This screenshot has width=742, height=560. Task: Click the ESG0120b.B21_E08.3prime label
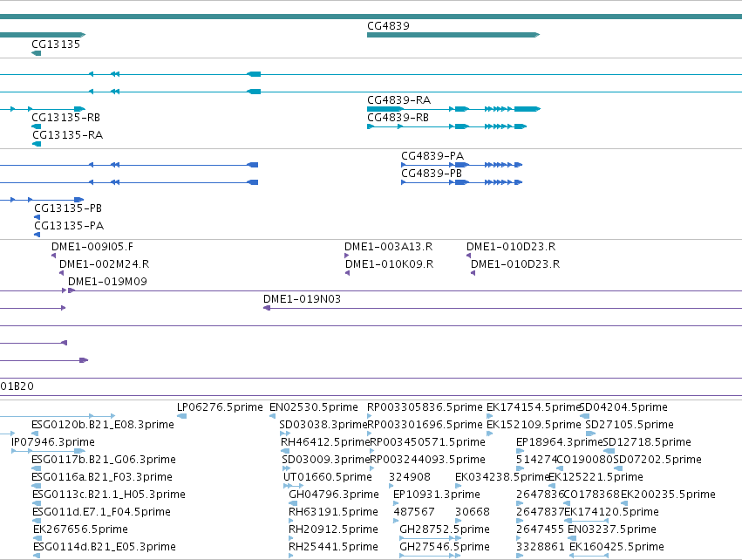[x=103, y=425]
